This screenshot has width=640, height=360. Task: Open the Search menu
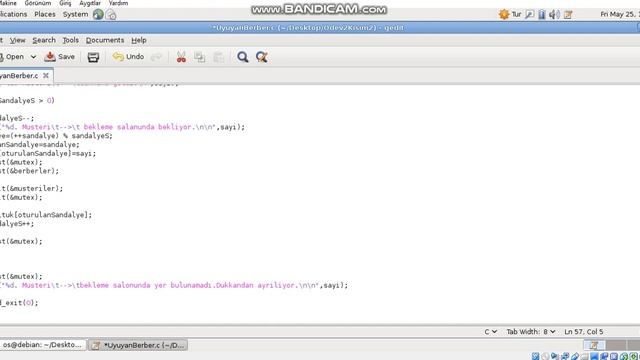tap(44, 40)
